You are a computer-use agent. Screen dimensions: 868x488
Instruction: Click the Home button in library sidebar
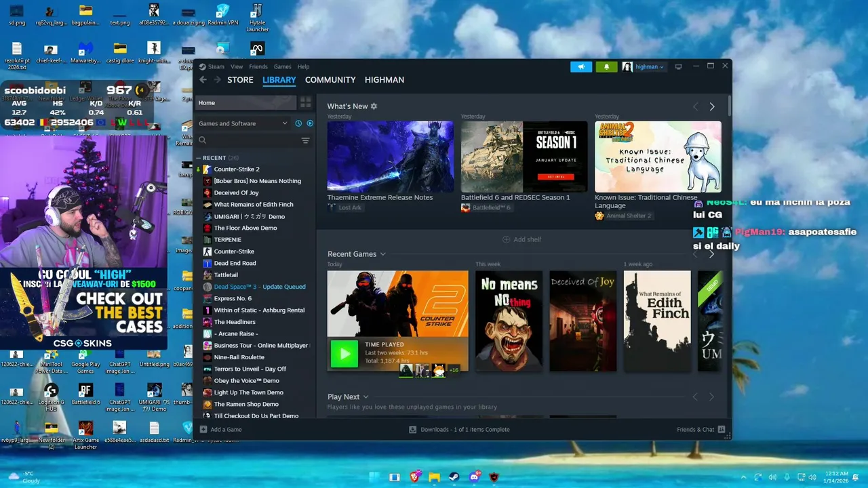click(x=246, y=102)
